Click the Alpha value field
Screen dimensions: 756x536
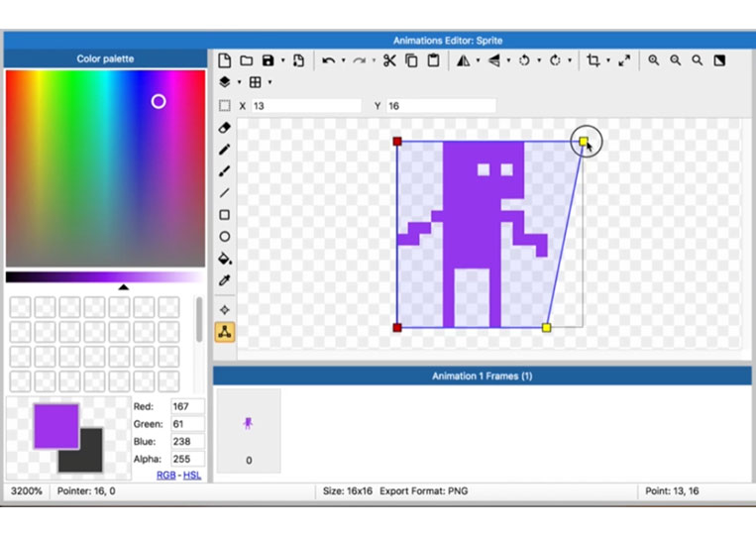pos(187,459)
